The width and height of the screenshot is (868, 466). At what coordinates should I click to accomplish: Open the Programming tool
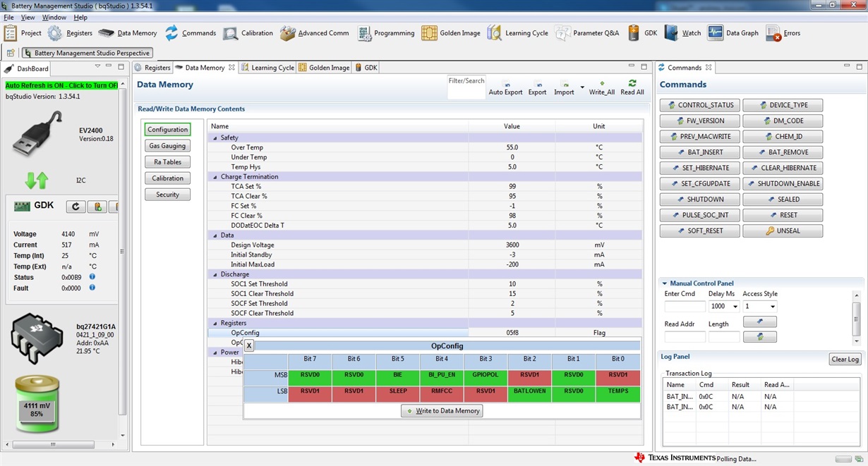click(385, 33)
